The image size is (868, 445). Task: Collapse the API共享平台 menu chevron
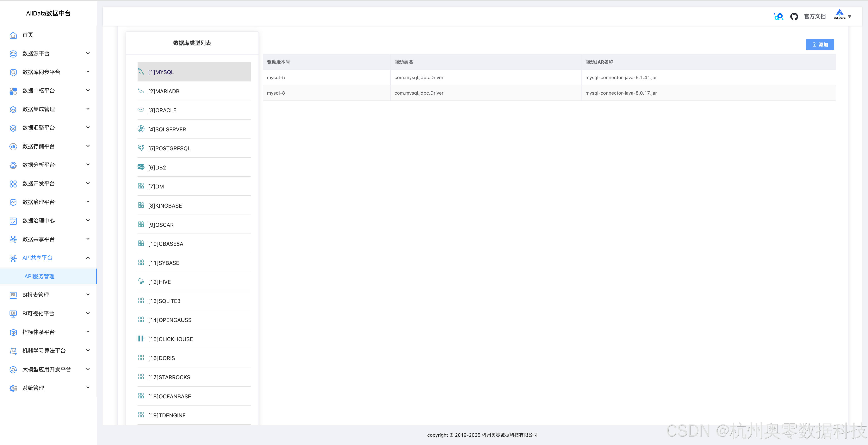tap(88, 258)
